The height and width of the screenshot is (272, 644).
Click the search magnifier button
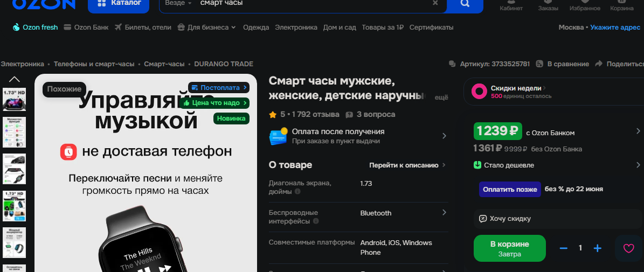click(x=465, y=4)
